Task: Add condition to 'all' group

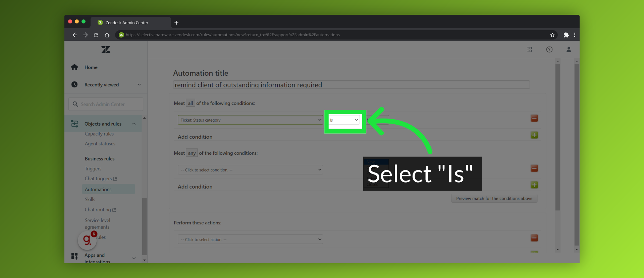Action: point(534,135)
